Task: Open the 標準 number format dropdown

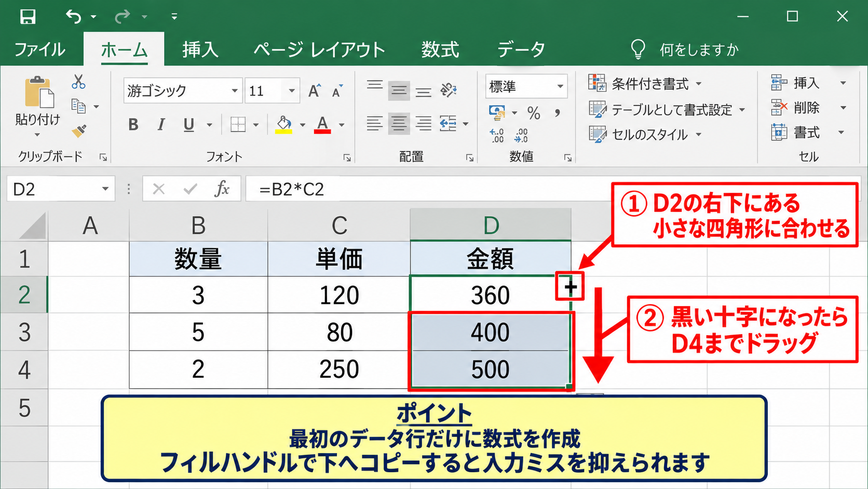Action: pos(560,86)
